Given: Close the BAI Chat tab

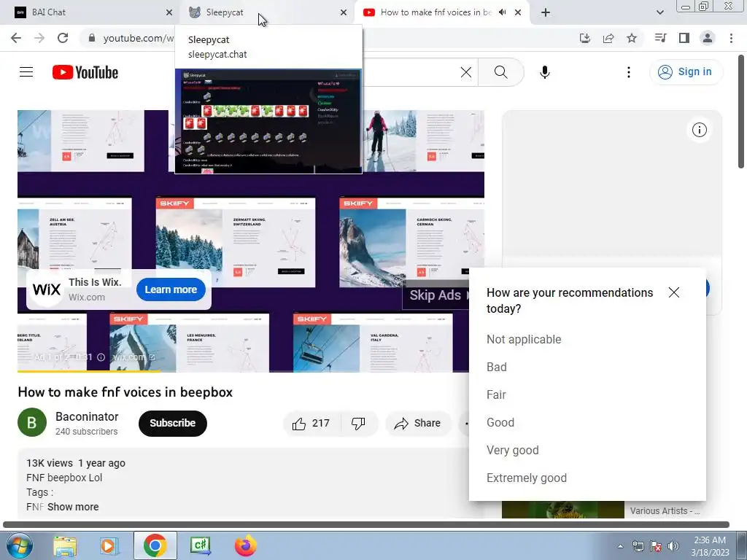Looking at the screenshot, I should (169, 12).
